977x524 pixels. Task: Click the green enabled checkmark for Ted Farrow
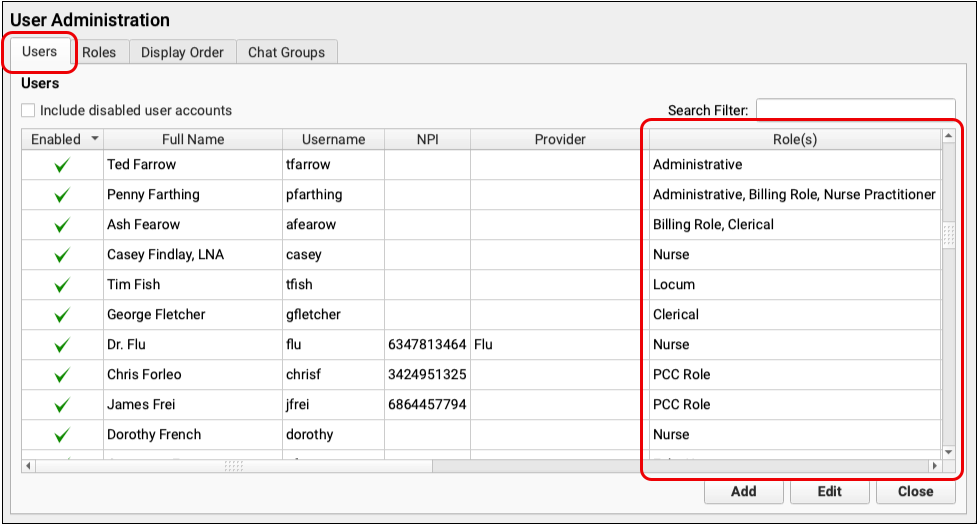pyautogui.click(x=62, y=165)
